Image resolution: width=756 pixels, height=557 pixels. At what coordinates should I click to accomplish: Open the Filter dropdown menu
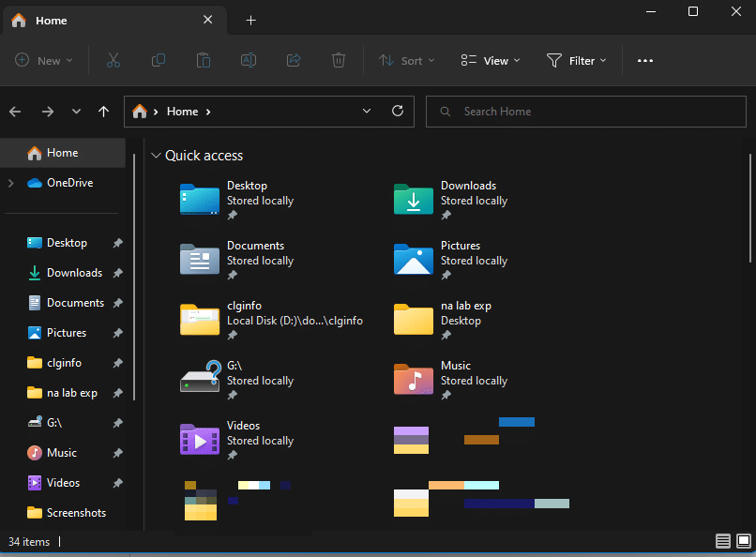[x=576, y=61]
